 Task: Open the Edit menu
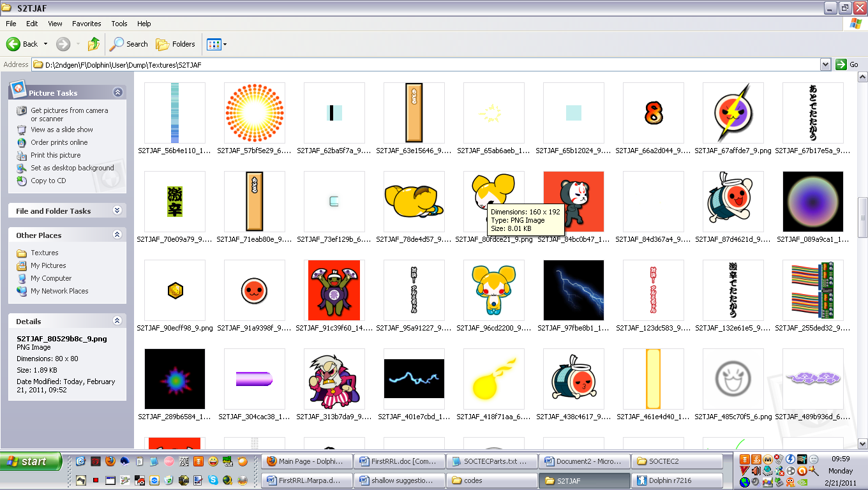click(x=32, y=24)
